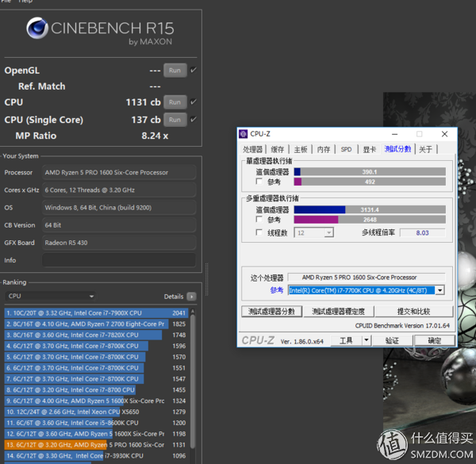
Task: Close the CPU-Z window
Action: [445, 134]
